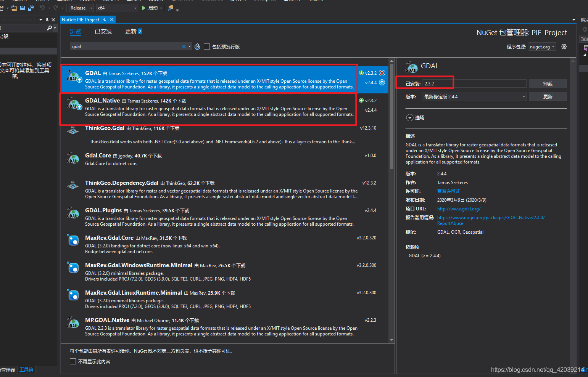Open the nuget.org ReportAbuse link
The image size is (588, 377).
(491, 220)
